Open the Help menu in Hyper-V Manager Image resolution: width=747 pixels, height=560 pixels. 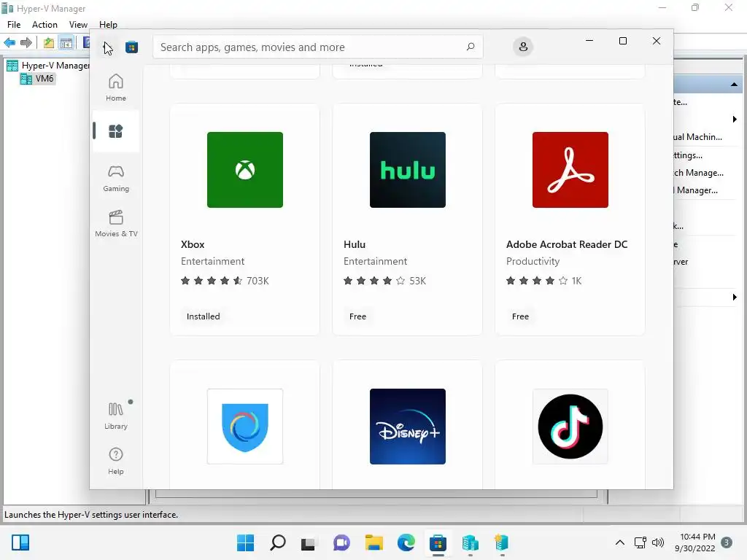tap(108, 24)
